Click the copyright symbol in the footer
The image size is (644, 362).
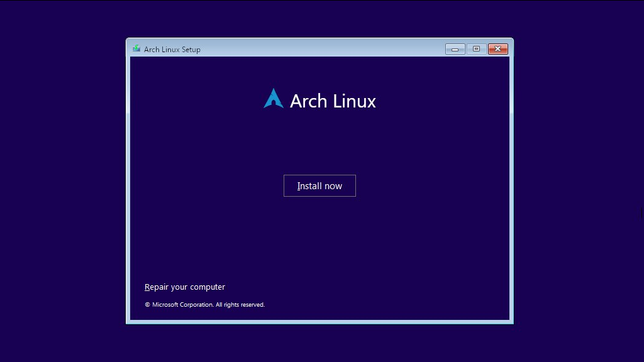click(147, 305)
